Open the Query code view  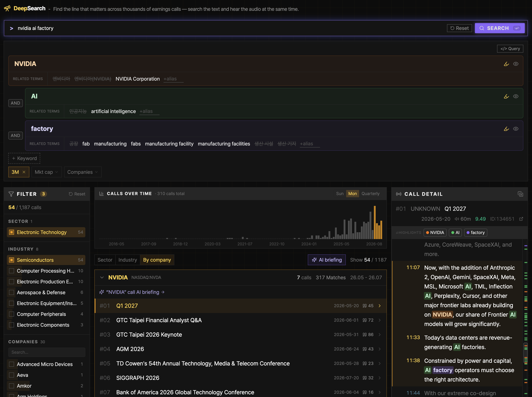coord(510,48)
